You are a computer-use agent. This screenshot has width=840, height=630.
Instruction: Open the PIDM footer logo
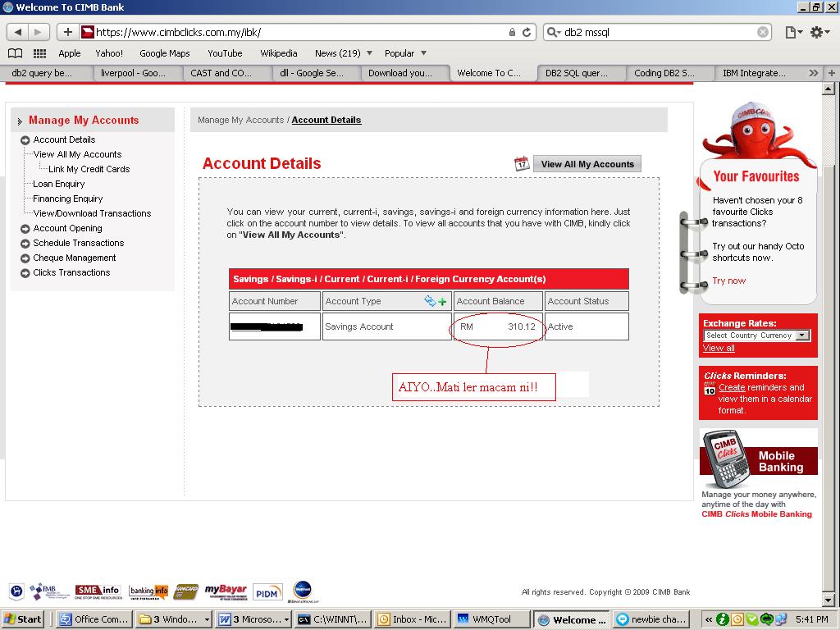(x=267, y=592)
